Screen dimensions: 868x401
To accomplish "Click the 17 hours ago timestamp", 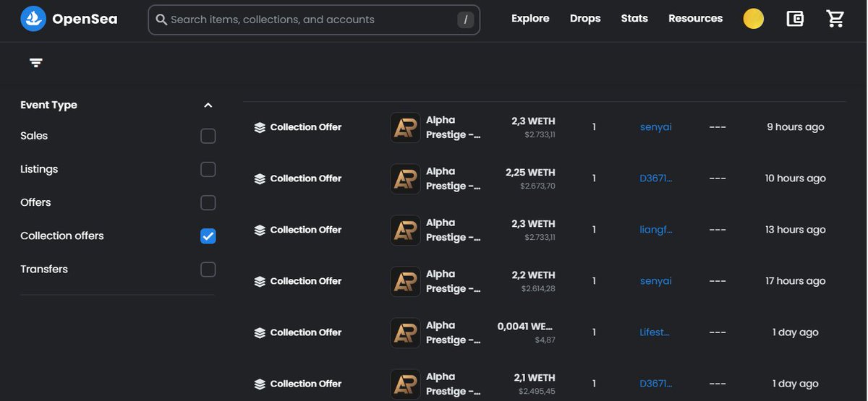I will click(796, 281).
